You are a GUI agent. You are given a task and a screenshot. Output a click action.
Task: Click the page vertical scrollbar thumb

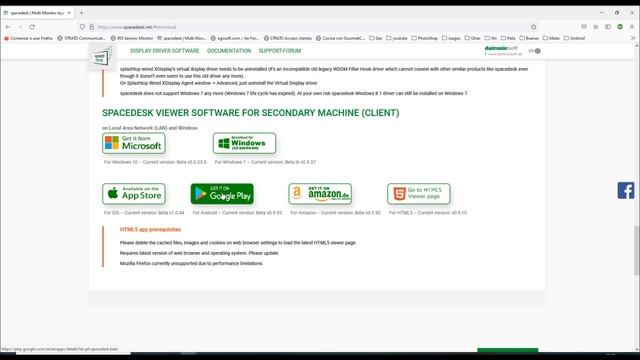click(637, 250)
